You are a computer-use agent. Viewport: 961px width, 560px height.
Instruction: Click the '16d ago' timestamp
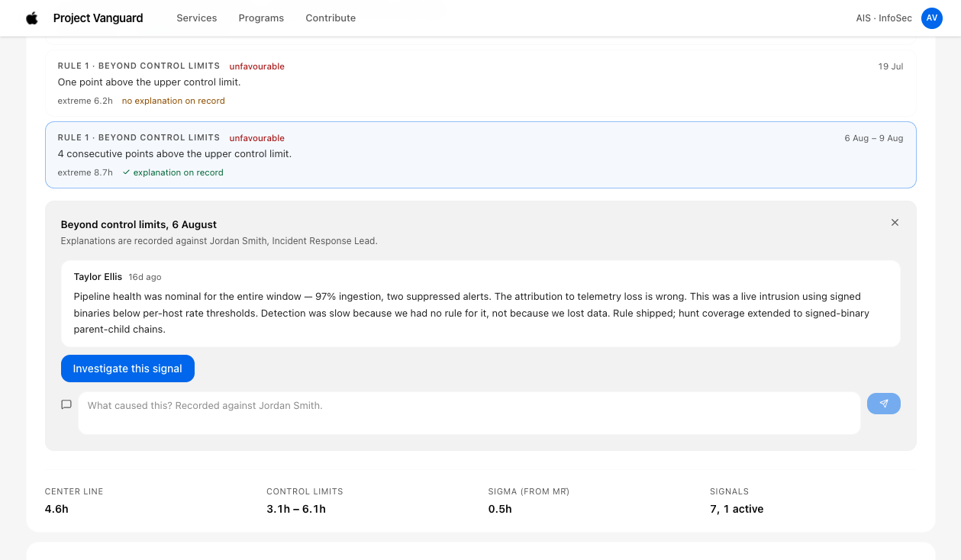pos(145,277)
